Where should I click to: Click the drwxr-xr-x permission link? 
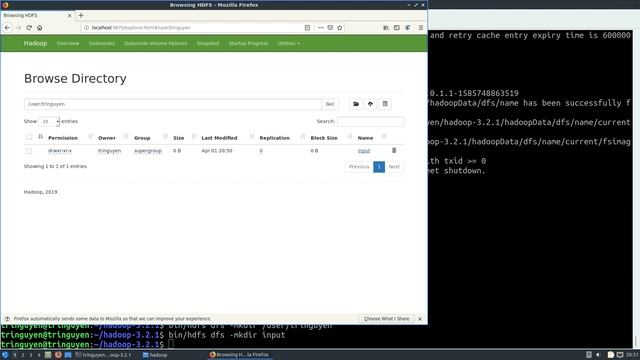(x=60, y=151)
